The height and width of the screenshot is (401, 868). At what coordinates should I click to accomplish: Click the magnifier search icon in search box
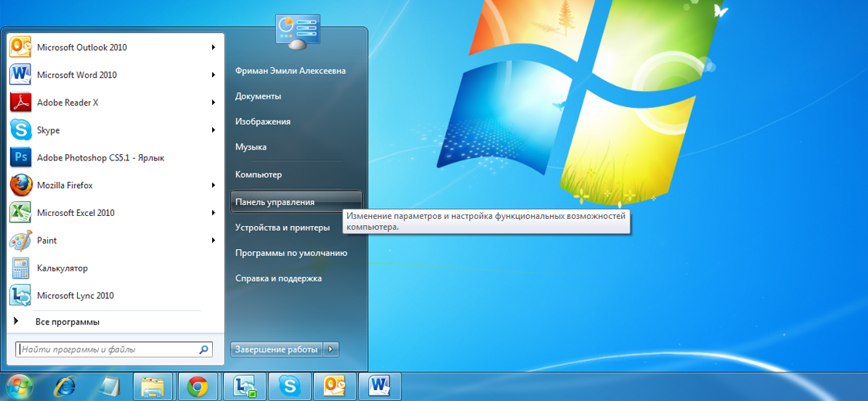coord(203,349)
